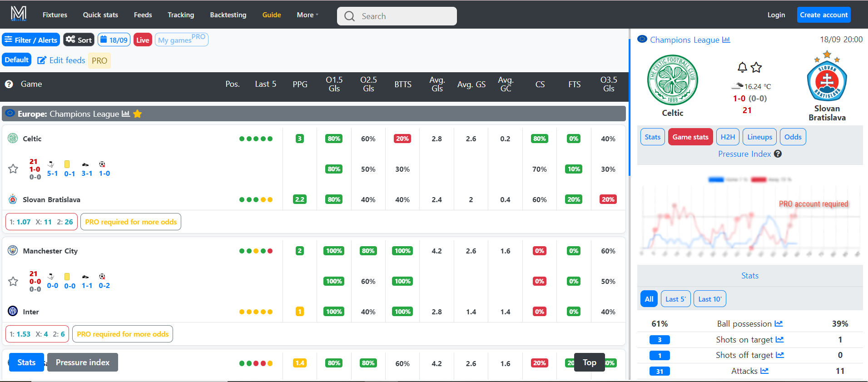
Task: Click the Champions League link in match panel
Action: click(684, 40)
